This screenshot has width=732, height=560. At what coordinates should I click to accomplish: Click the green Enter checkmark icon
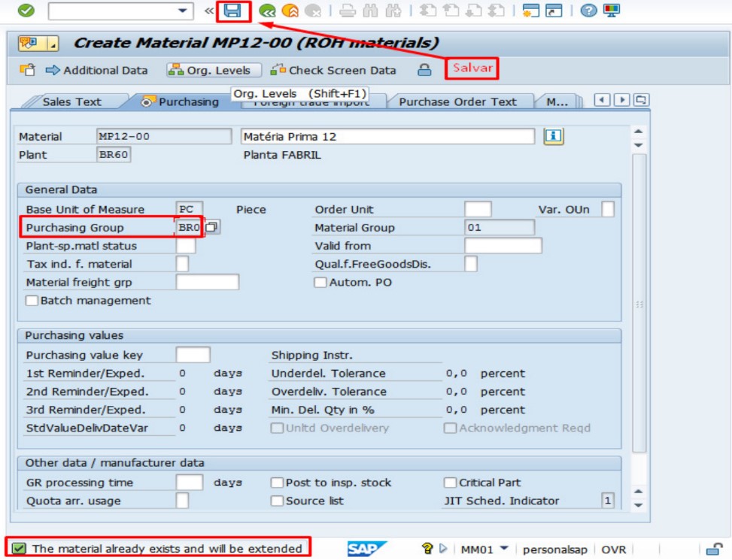pos(26,11)
